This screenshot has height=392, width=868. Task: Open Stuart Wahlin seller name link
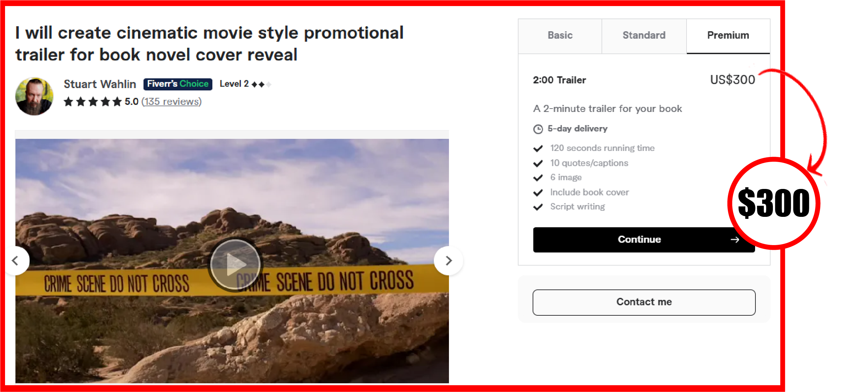pos(100,84)
